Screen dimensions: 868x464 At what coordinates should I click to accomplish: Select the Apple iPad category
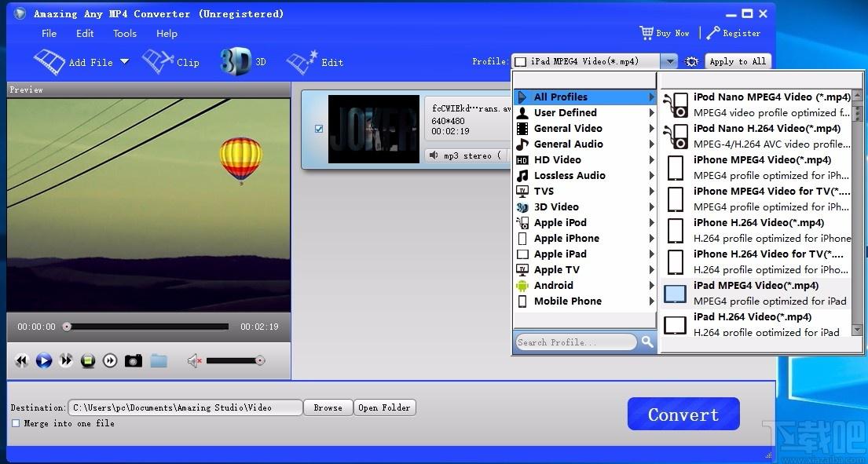point(585,254)
